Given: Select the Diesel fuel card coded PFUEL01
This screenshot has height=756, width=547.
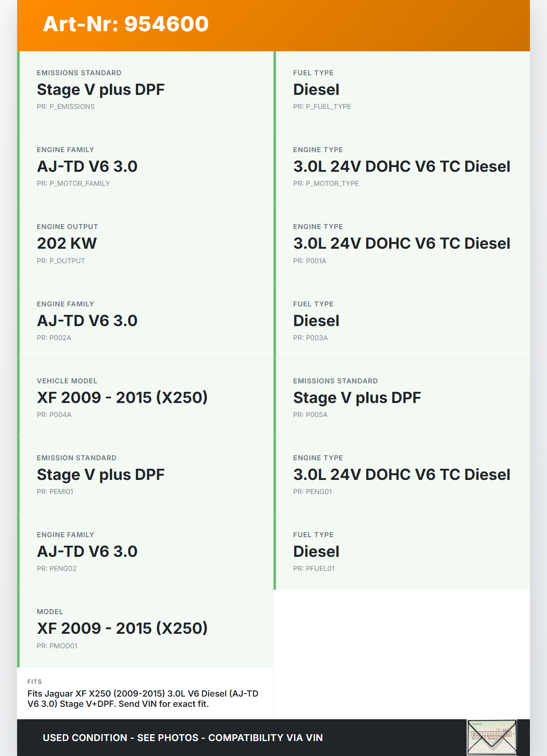Looking at the screenshot, I should coord(402,551).
